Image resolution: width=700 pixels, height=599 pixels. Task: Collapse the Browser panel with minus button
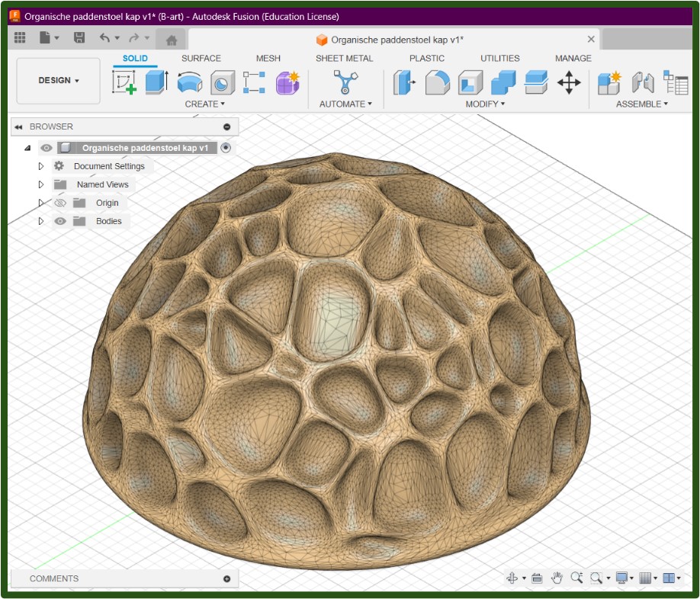point(226,127)
